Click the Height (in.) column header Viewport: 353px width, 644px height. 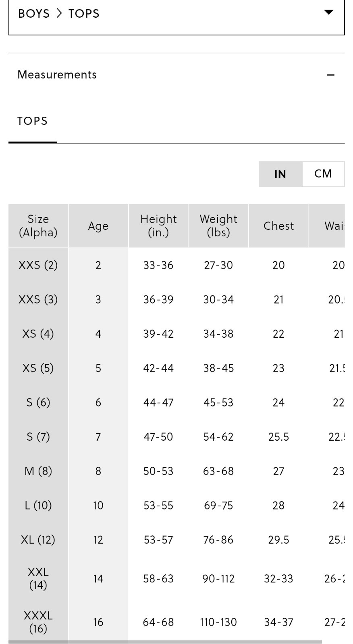[x=158, y=226]
